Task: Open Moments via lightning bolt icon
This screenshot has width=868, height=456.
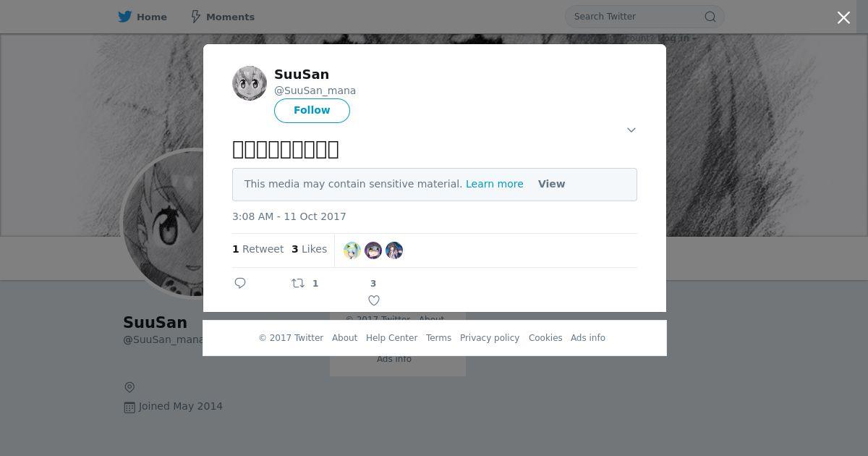Action: coord(195,17)
